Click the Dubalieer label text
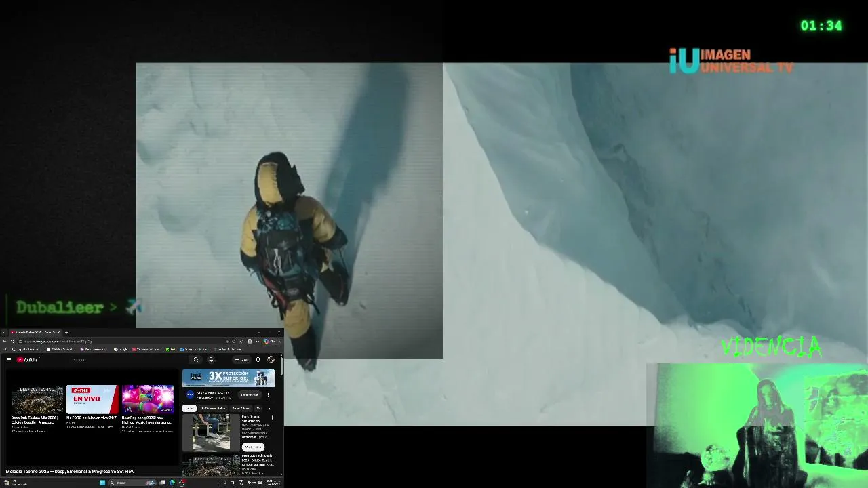Image resolution: width=868 pixels, height=488 pixels. (x=60, y=308)
